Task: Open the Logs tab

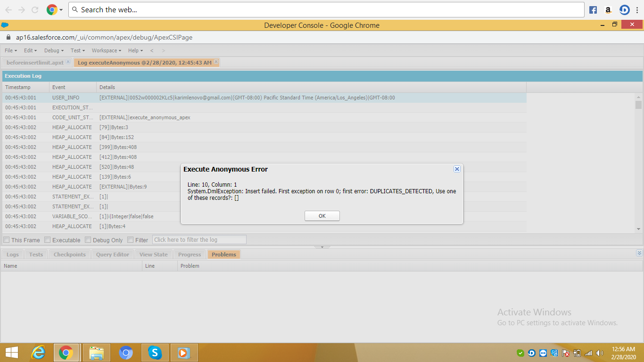Action: pyautogui.click(x=13, y=255)
